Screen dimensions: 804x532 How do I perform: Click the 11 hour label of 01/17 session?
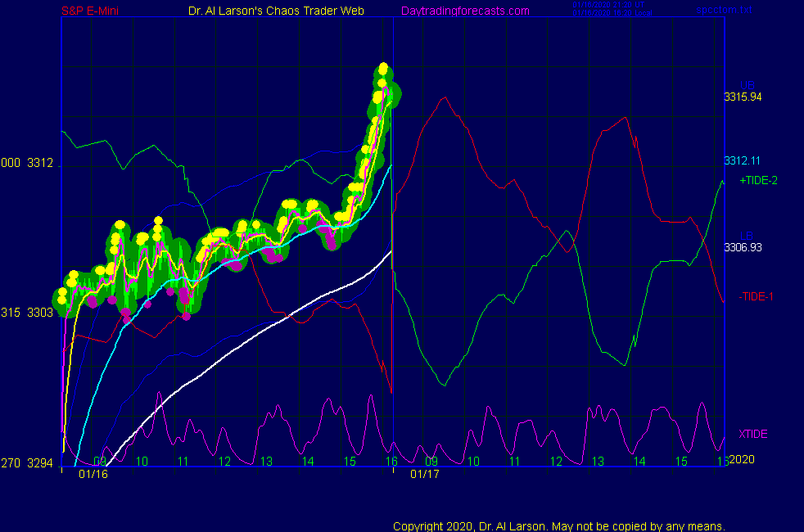[x=515, y=462]
